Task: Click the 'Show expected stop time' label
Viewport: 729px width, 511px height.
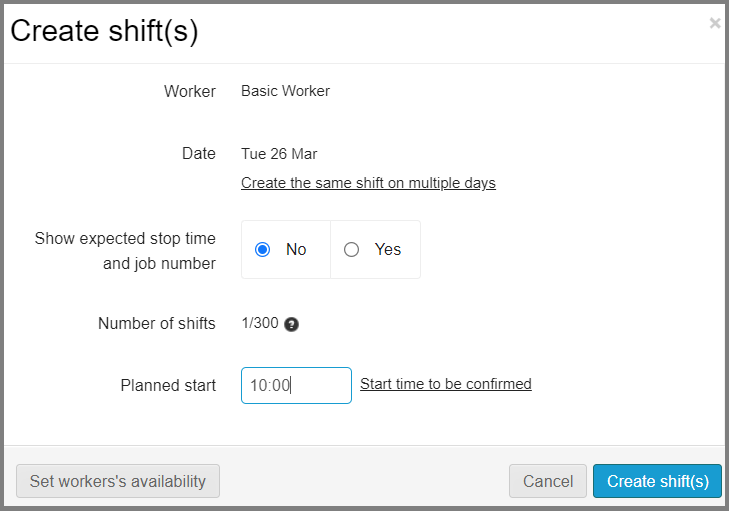Action: (125, 239)
